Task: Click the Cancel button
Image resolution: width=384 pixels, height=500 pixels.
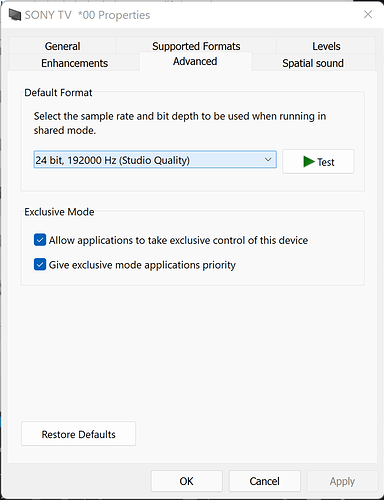Action: tap(265, 481)
